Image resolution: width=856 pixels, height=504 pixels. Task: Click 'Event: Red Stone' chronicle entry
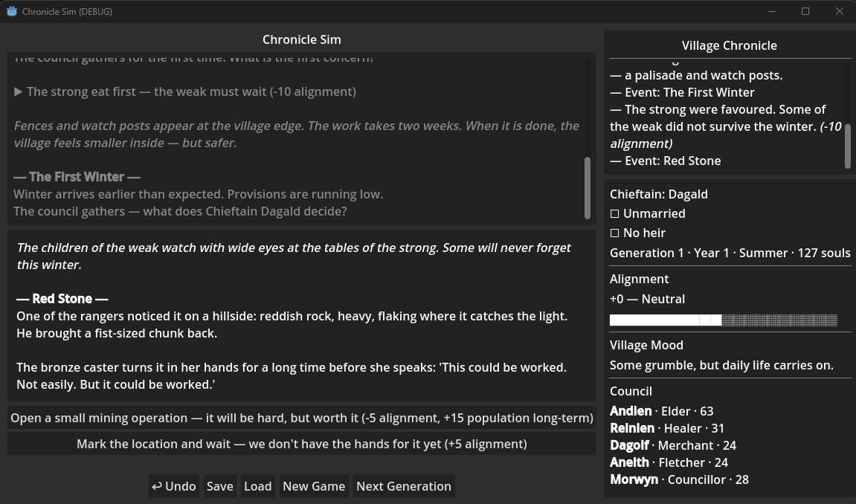[666, 161]
